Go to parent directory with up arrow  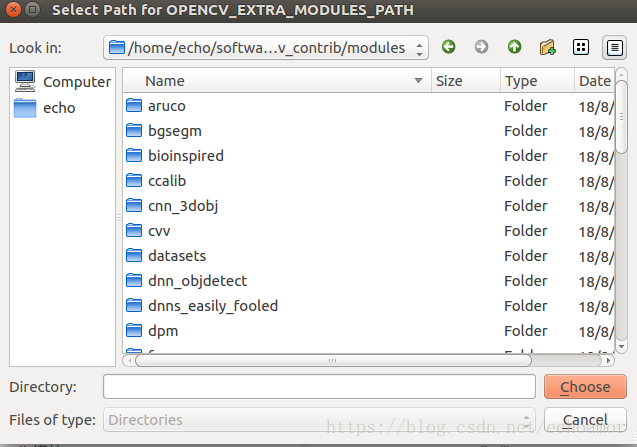[514, 47]
